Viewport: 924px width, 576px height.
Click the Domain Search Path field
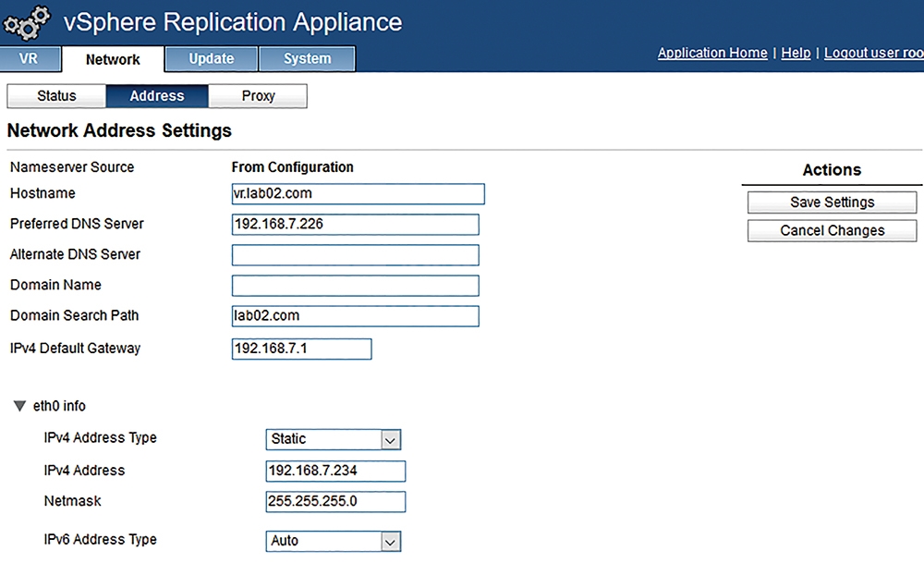point(356,316)
